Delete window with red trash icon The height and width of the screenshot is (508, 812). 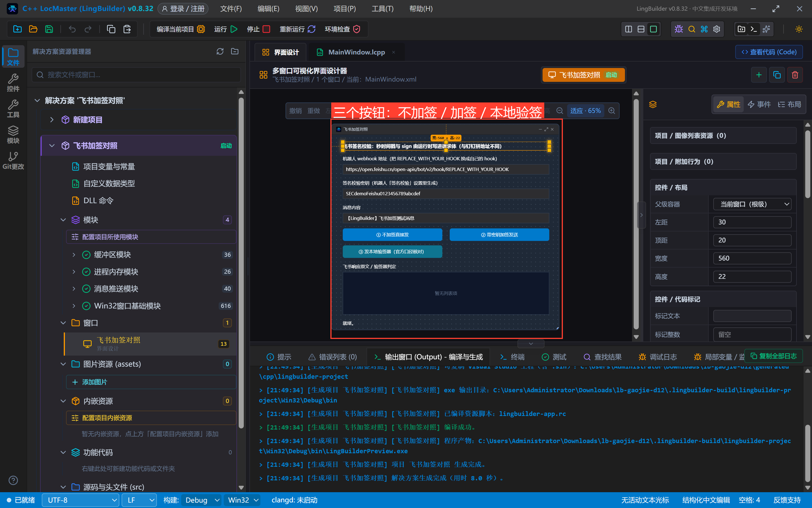(795, 75)
